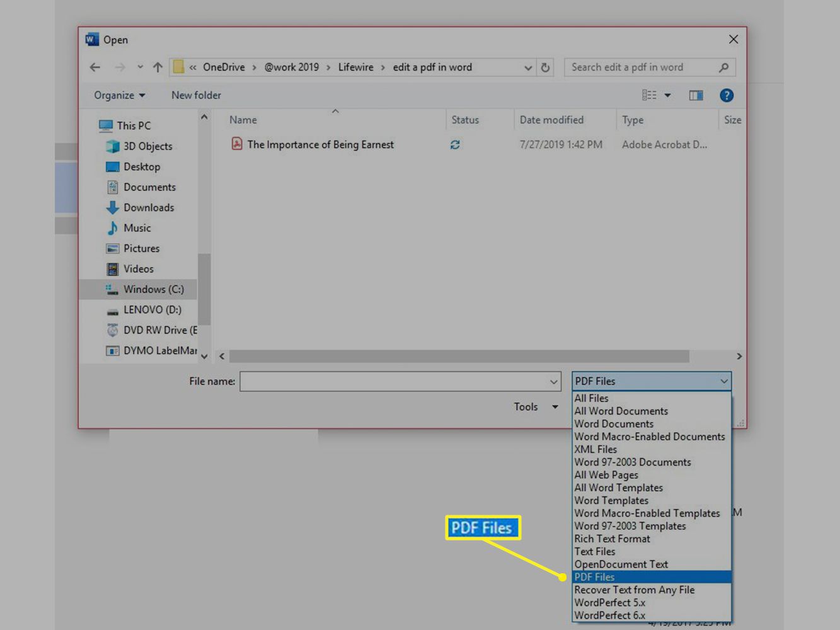Click the PDF icon of the Earnest file
This screenshot has width=840, height=630.
tap(236, 144)
